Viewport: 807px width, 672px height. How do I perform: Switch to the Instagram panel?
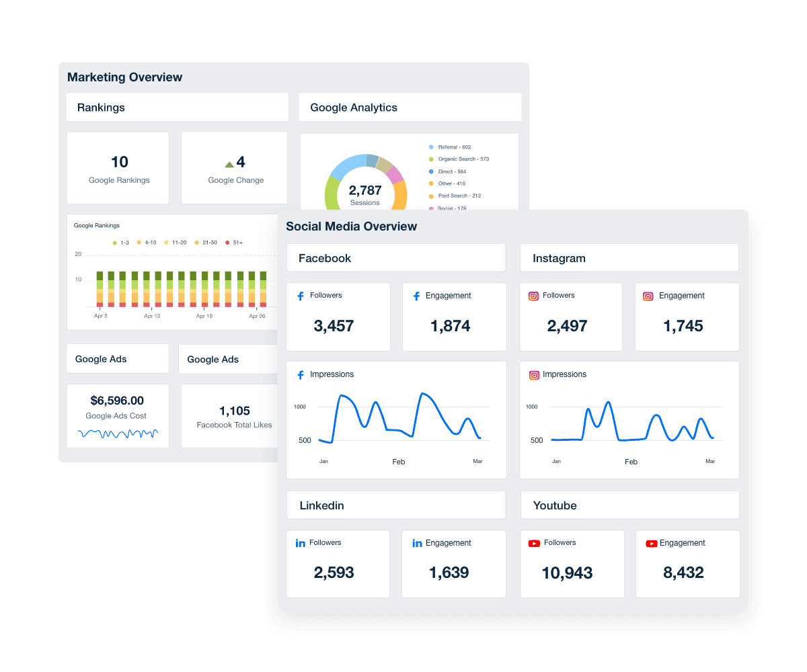click(629, 257)
